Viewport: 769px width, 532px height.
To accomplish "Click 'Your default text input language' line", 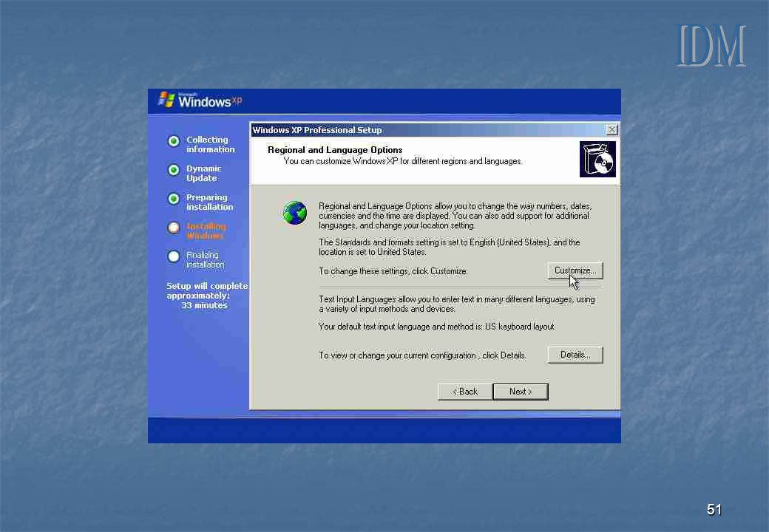I will pos(436,327).
